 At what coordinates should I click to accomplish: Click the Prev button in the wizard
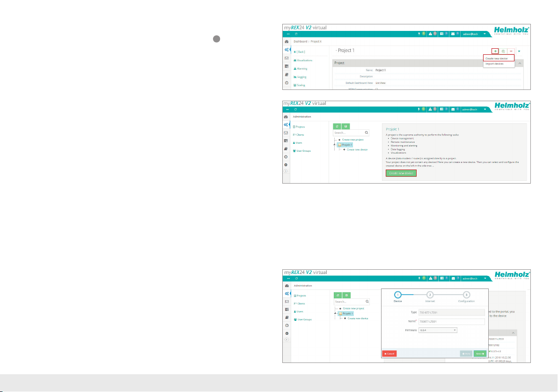[466, 354]
